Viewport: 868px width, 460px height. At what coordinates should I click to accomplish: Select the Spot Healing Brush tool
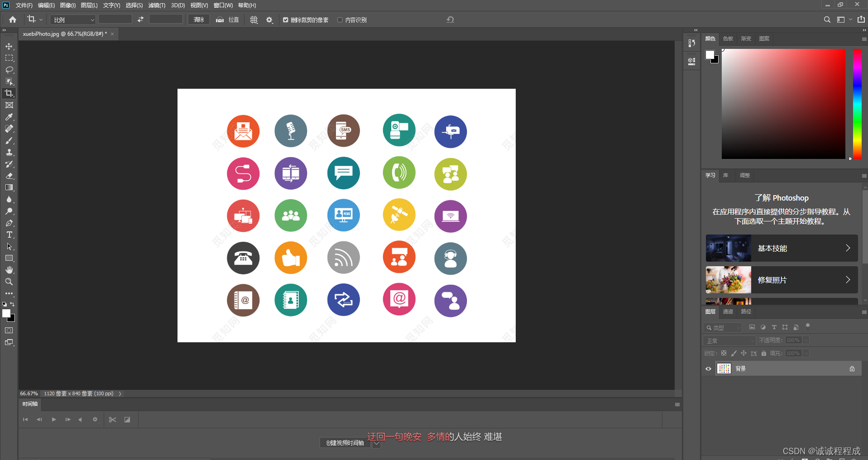[x=9, y=129]
